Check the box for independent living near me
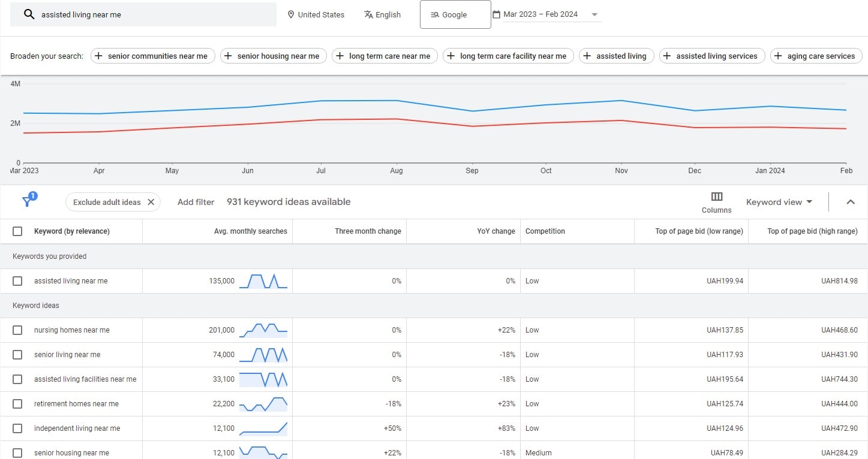868x459 pixels. pos(17,428)
